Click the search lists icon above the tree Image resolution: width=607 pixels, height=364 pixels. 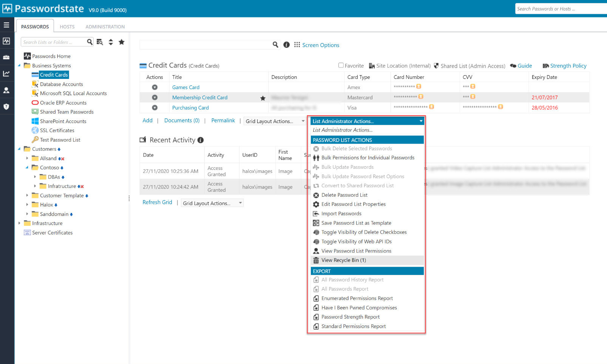pyautogui.click(x=99, y=42)
